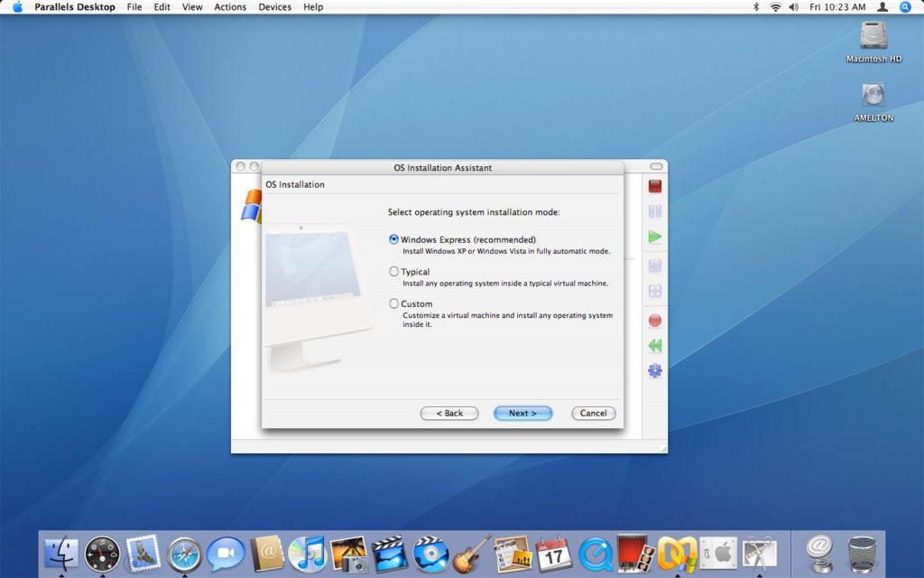
Task: Click the red Stop button in Parallels toolbar
Action: [x=655, y=186]
